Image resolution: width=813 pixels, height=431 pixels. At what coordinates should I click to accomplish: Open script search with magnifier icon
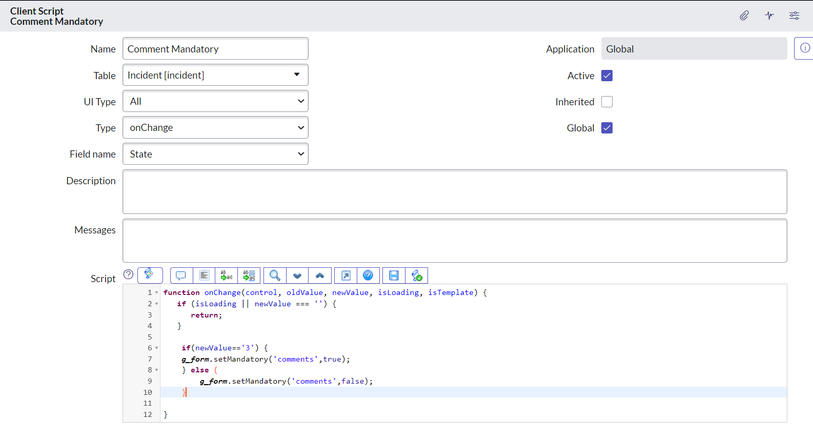tap(275, 275)
